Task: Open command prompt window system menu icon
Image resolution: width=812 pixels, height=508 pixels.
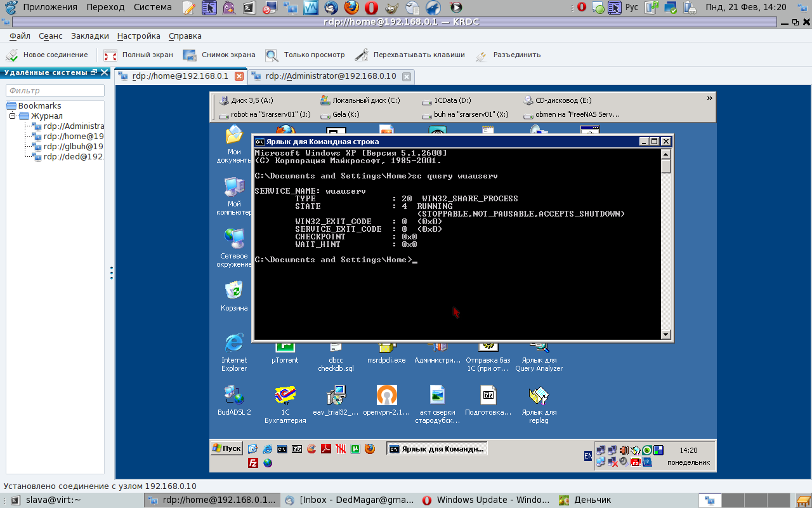Action: [x=259, y=142]
